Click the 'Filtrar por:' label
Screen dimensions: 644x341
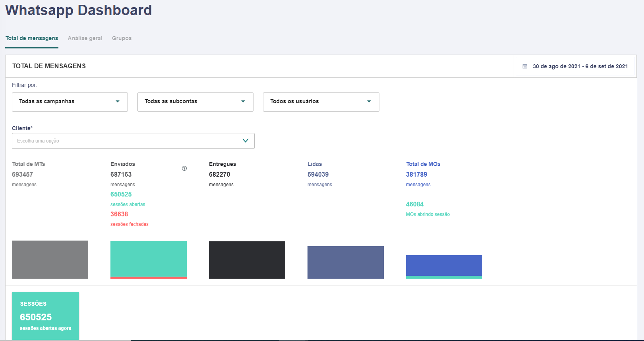25,85
